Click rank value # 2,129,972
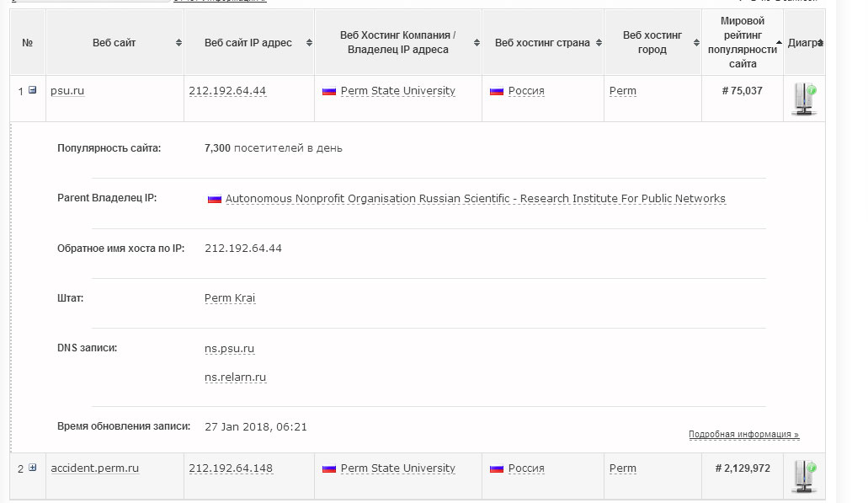868x503 pixels. 743,468
